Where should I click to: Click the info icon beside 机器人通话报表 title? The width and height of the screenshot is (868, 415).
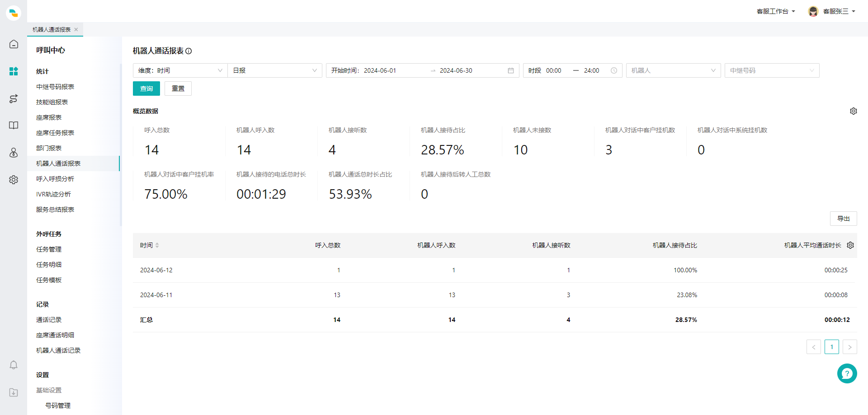coord(189,51)
